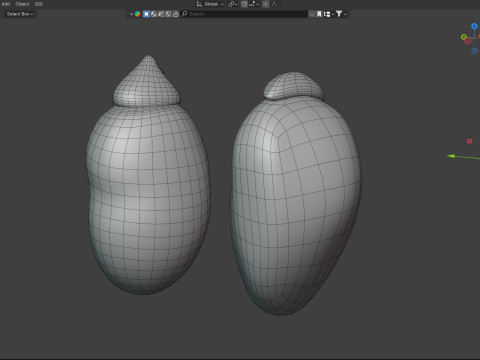Image resolution: width=480 pixels, height=360 pixels.
Task: Open the Select Box tool dropdown
Action: click(20, 14)
